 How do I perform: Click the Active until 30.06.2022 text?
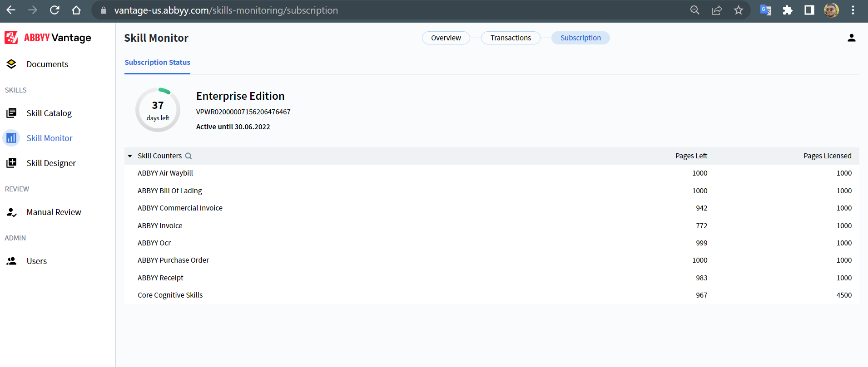[233, 127]
